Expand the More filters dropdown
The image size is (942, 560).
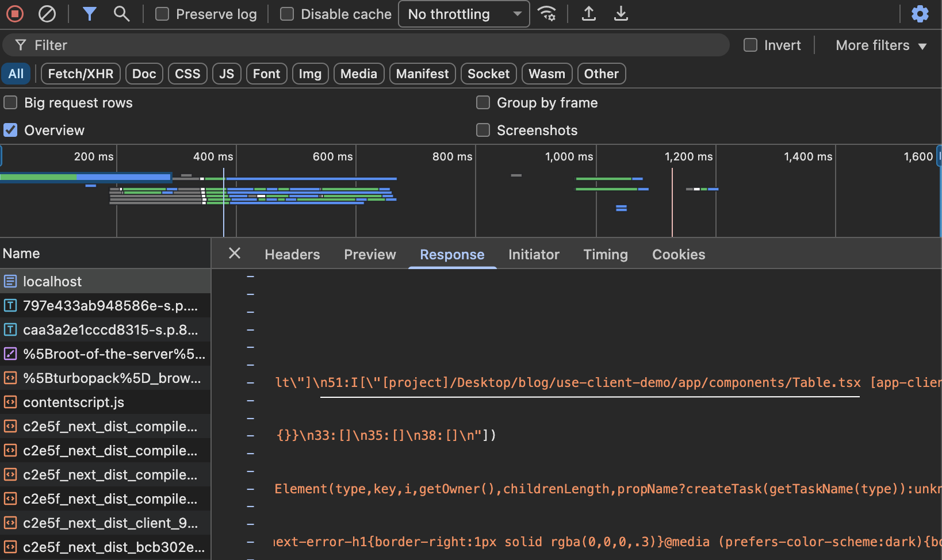pyautogui.click(x=880, y=45)
